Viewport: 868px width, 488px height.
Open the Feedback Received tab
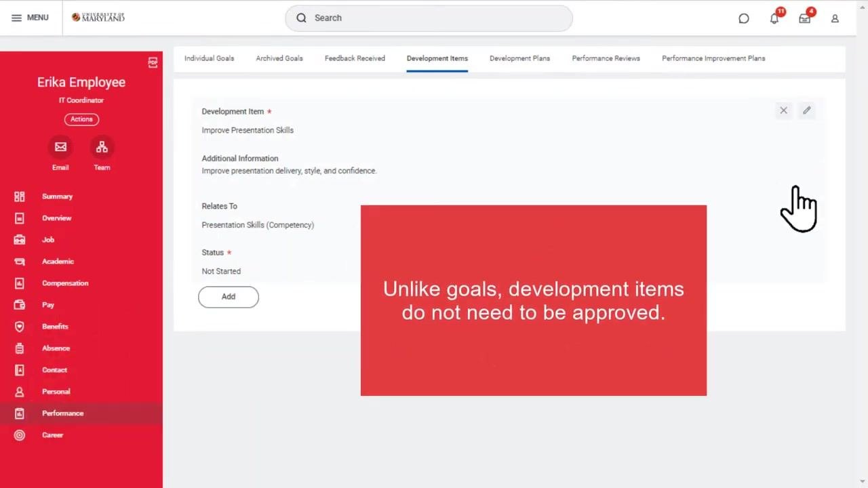(x=355, y=58)
